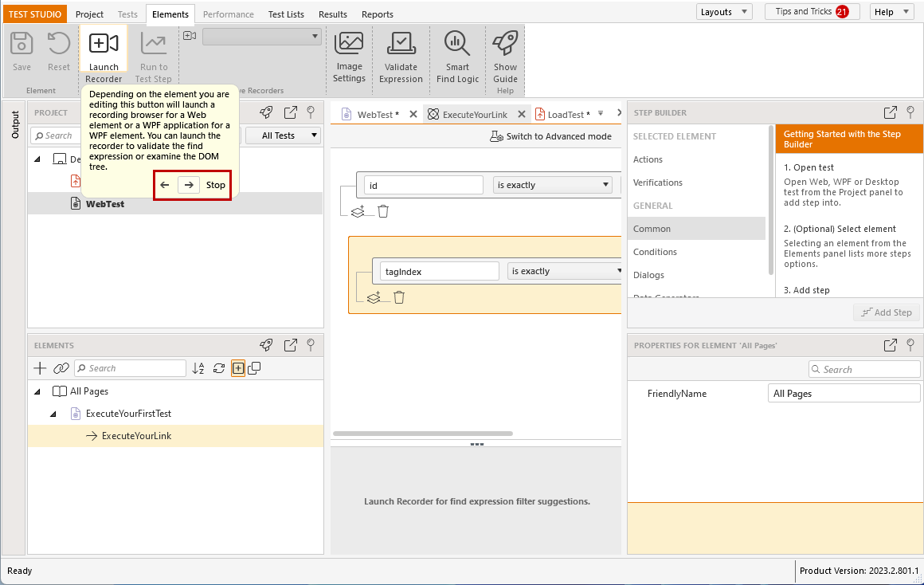Open the document tabs overflow dropdown arrow
The image size is (924, 585).
pos(601,113)
